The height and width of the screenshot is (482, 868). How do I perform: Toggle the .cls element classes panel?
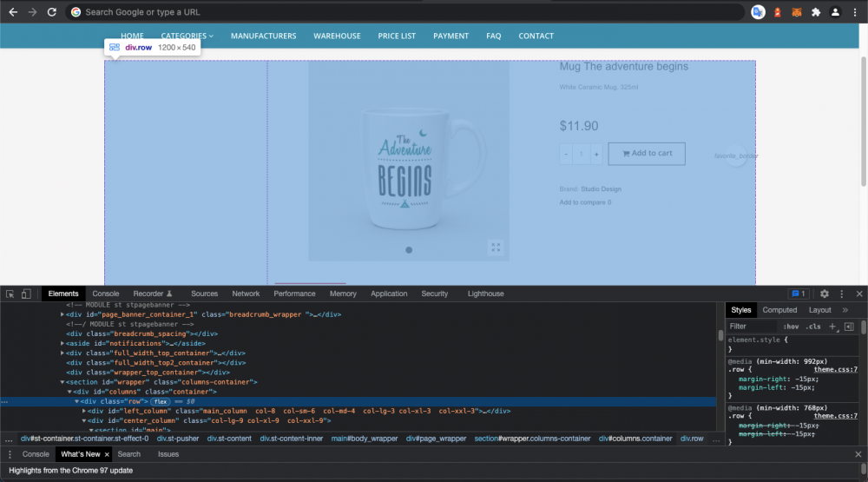click(813, 327)
